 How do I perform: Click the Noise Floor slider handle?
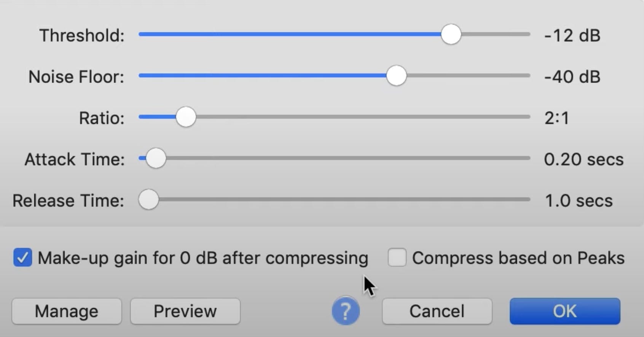click(396, 76)
